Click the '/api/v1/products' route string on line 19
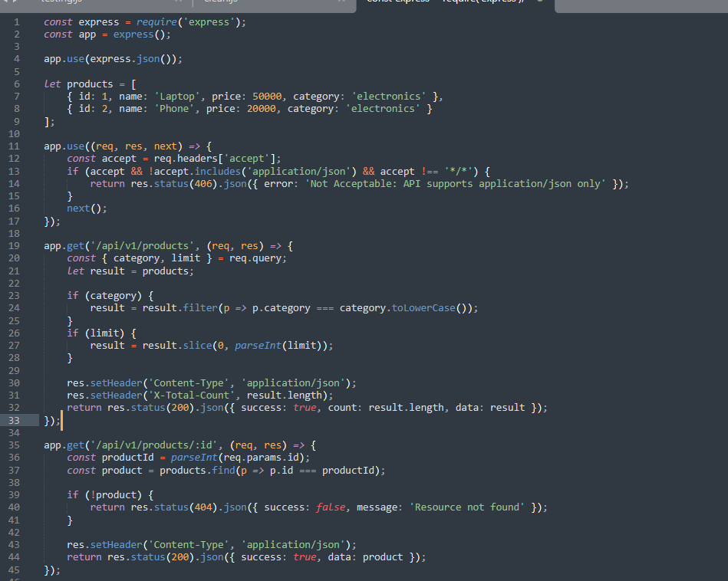The width and height of the screenshot is (728, 581). point(142,246)
